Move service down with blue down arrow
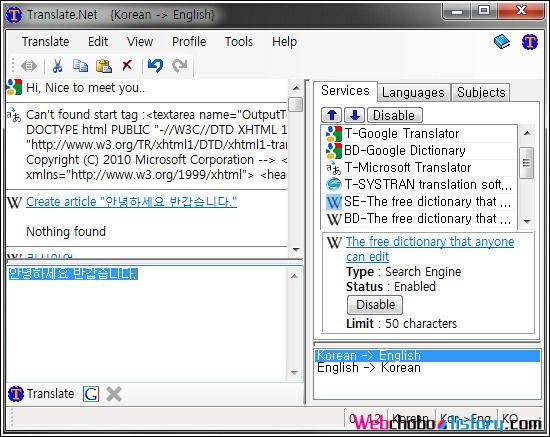The height and width of the screenshot is (437, 550). pyautogui.click(x=355, y=115)
